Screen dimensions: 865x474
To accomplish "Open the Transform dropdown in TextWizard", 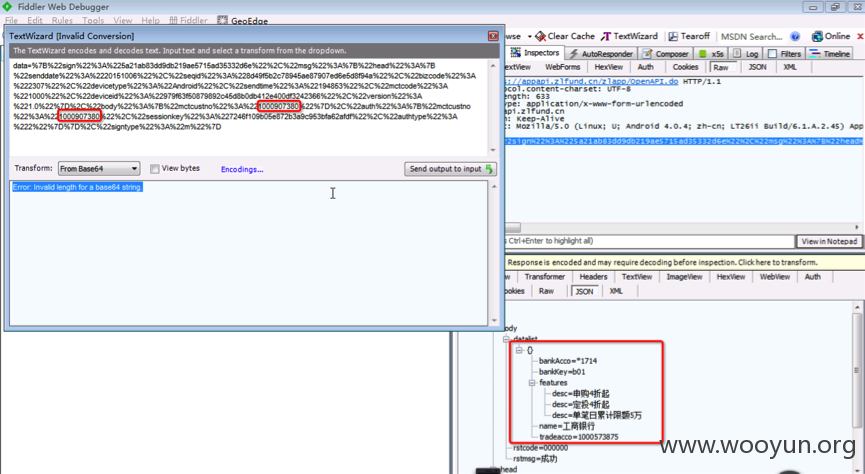I will pos(99,169).
